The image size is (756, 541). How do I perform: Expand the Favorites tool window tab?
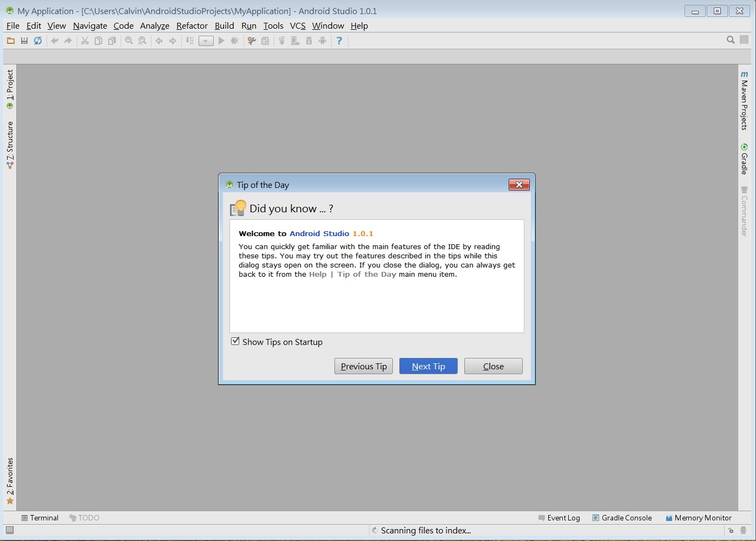[10, 481]
